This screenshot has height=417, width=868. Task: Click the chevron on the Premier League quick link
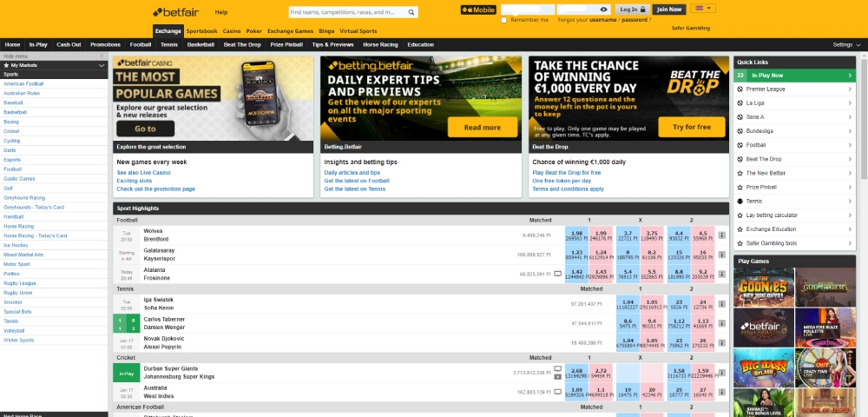click(x=850, y=89)
